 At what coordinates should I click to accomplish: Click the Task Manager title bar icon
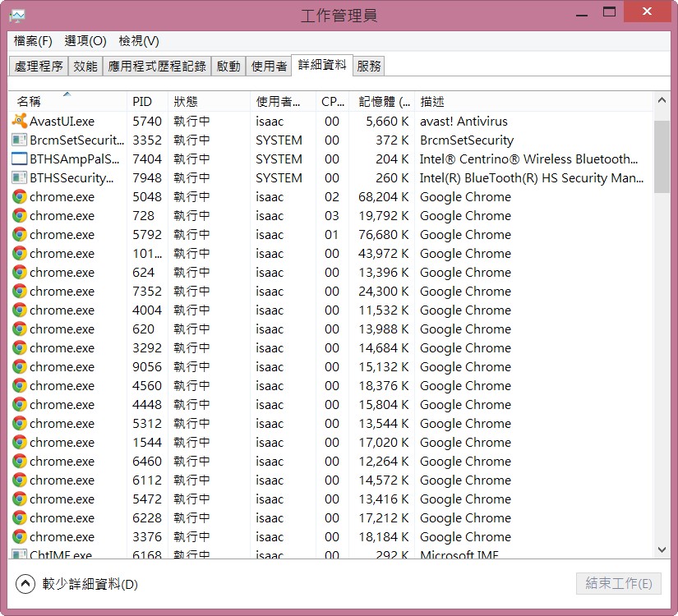(x=17, y=16)
